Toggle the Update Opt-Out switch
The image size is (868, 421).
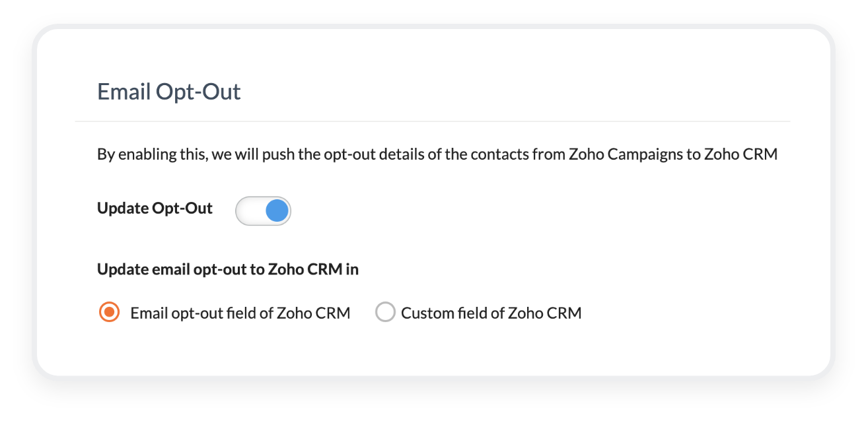point(263,211)
